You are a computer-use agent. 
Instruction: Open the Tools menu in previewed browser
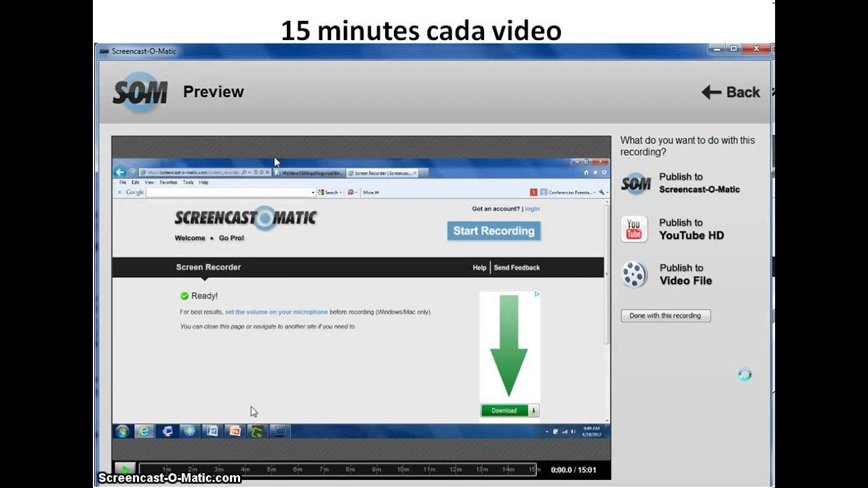tap(188, 182)
